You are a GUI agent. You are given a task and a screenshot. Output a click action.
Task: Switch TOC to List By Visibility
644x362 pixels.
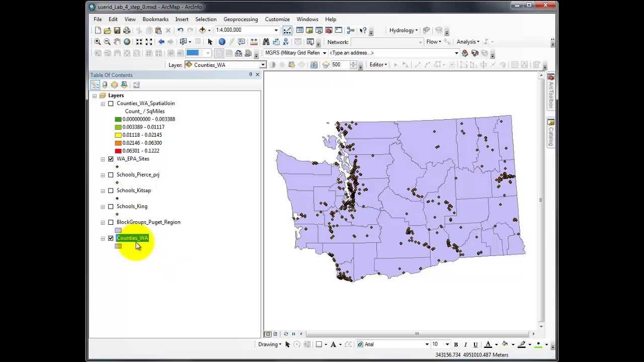tap(114, 85)
